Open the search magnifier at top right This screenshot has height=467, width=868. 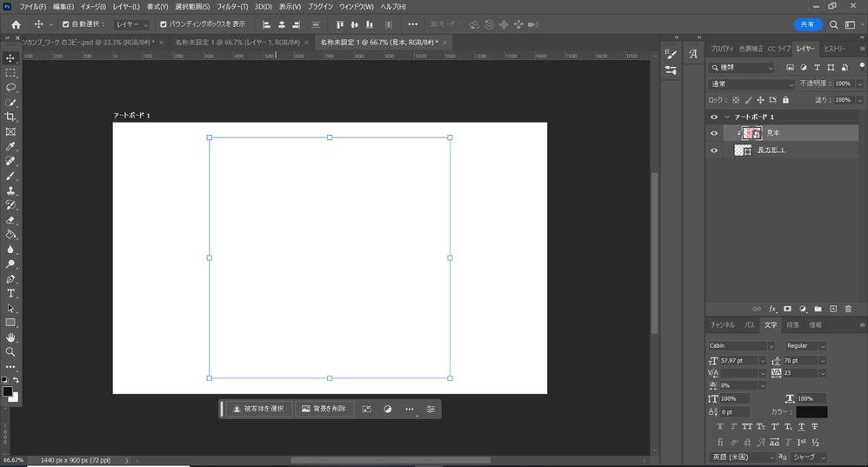(834, 24)
